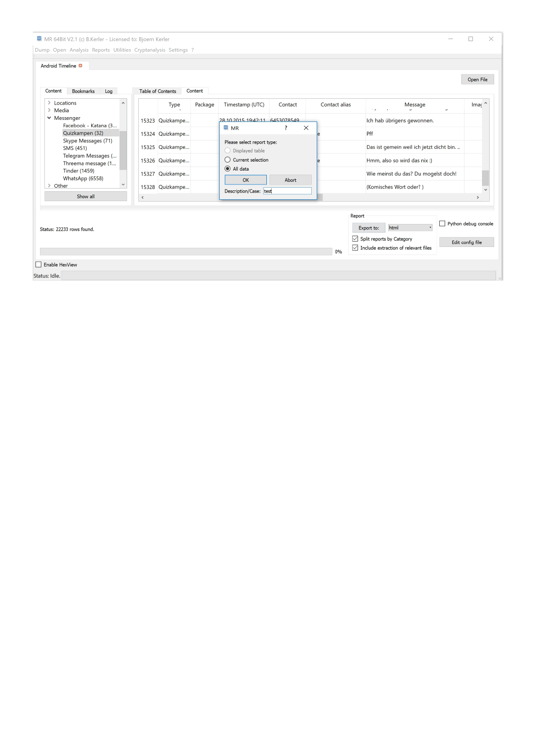Select the left panel Content tab
This screenshot has width=535, height=756.
pos(53,91)
